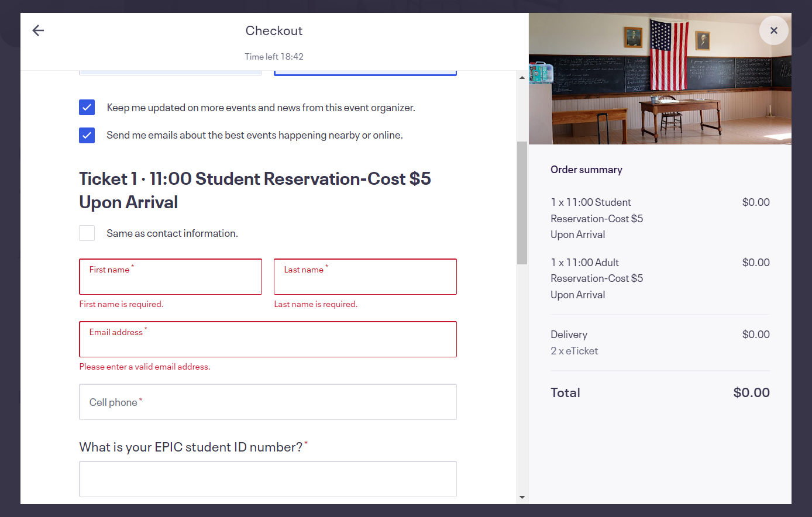The width and height of the screenshot is (812, 517).
Task: Close the checkout dialog with the X
Action: click(x=773, y=30)
